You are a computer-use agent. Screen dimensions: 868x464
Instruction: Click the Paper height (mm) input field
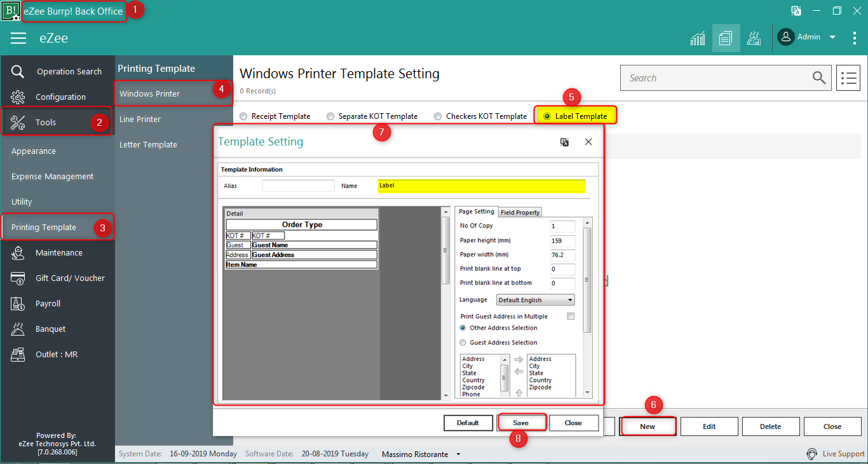(562, 241)
